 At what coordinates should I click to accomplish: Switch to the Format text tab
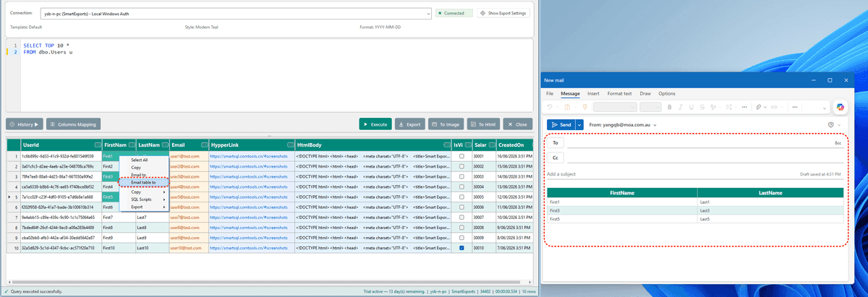pos(619,93)
